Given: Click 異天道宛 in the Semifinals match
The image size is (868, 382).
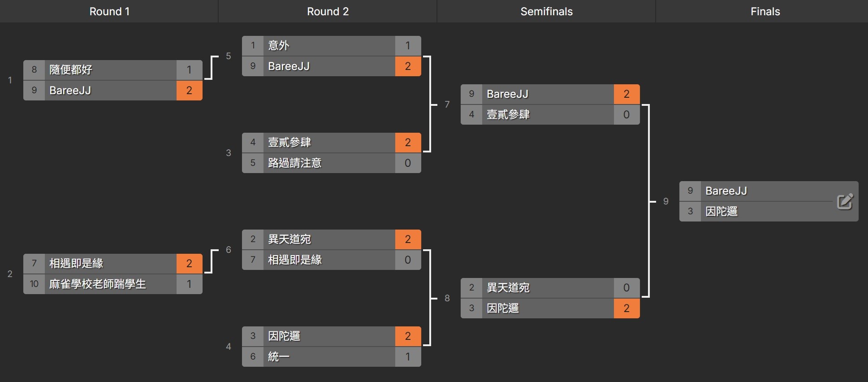Looking at the screenshot, I should (508, 288).
